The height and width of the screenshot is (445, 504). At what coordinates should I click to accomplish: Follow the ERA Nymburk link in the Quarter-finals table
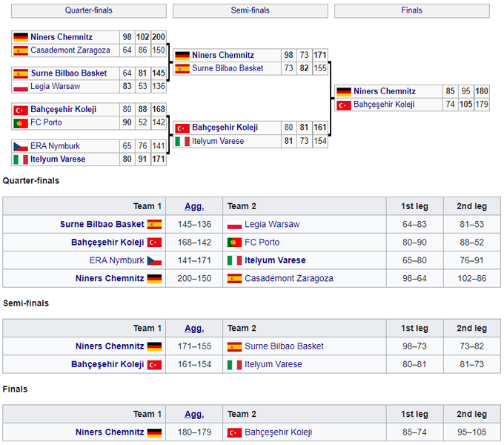point(116,260)
